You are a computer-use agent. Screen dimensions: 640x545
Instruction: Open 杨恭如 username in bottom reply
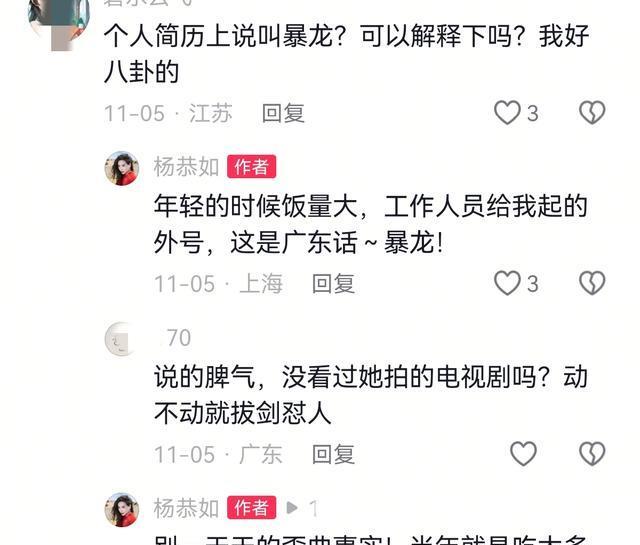click(187, 508)
